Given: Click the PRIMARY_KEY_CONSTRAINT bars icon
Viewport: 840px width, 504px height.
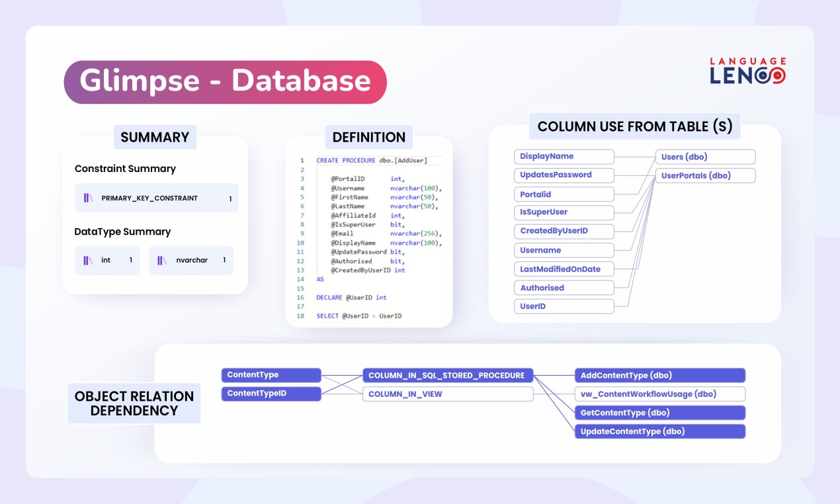Looking at the screenshot, I should [88, 198].
